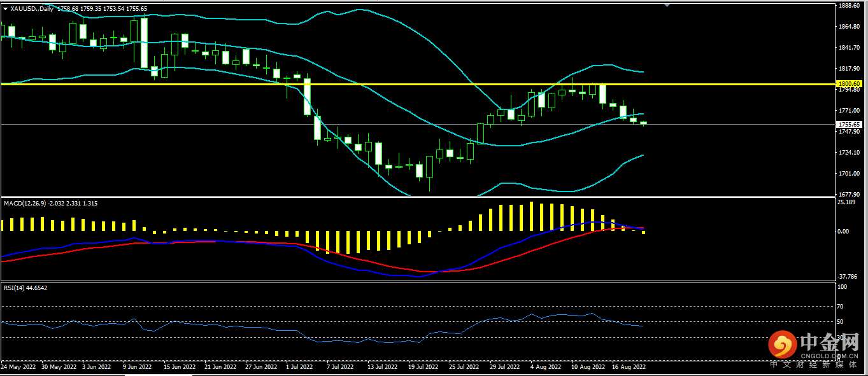Click the 19 Jul 2022 date label
This screenshot has height=376, width=868.
coord(423,367)
